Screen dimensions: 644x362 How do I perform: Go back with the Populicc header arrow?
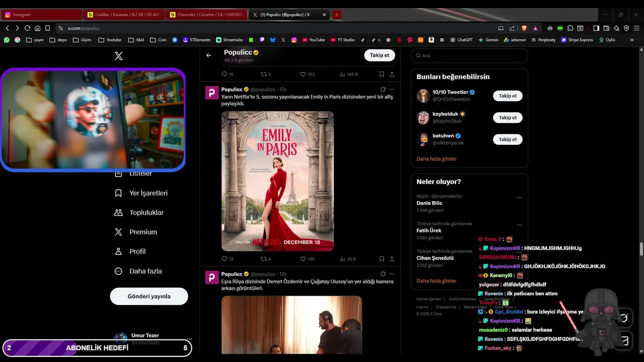(x=209, y=55)
